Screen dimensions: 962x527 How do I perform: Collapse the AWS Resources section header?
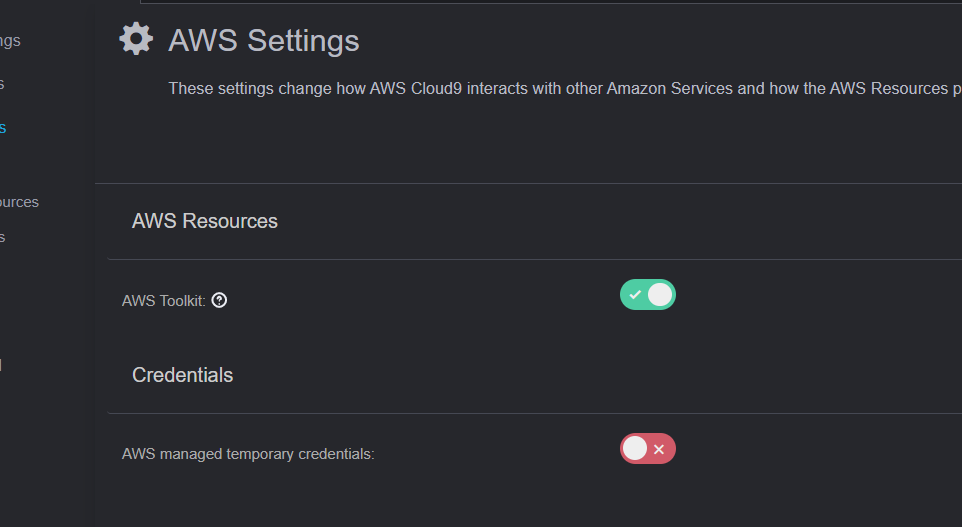click(205, 221)
